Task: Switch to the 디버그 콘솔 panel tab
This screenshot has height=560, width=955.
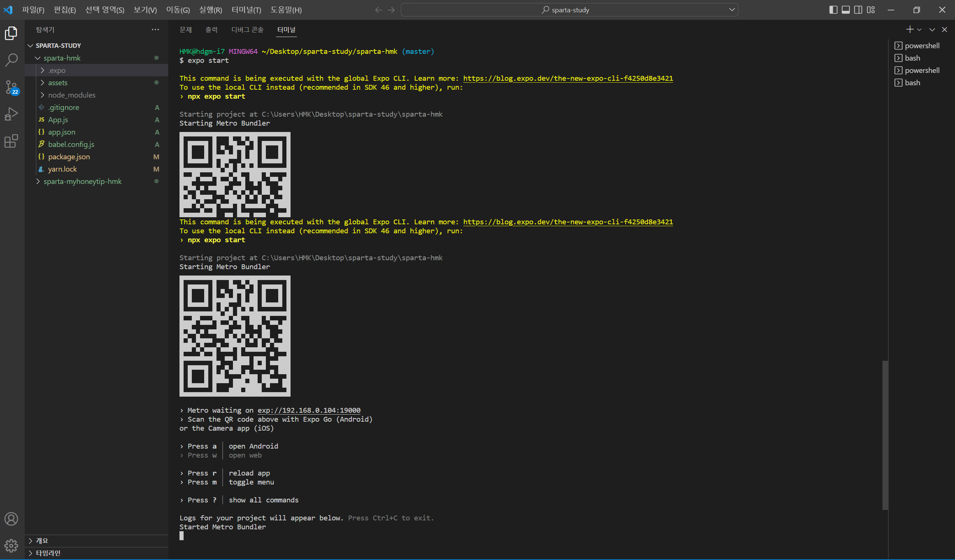Action: click(248, 30)
